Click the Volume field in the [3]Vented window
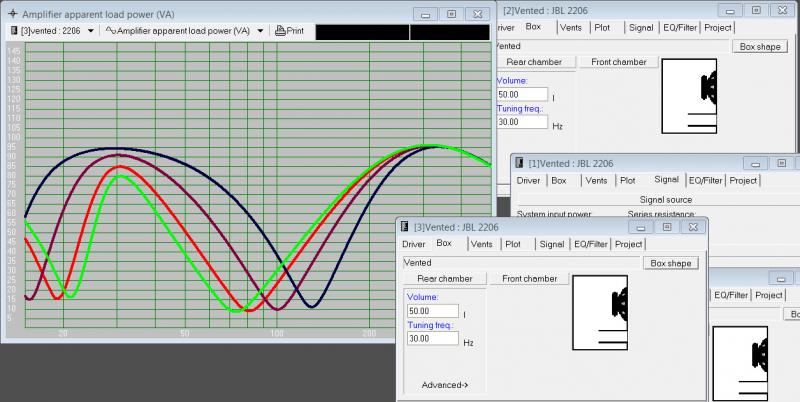The image size is (800, 402). click(x=433, y=312)
